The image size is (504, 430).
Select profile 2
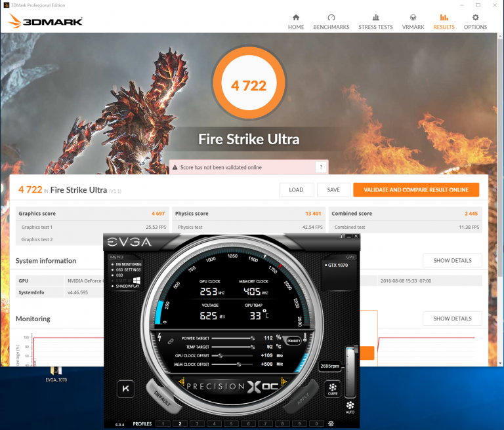(180, 424)
